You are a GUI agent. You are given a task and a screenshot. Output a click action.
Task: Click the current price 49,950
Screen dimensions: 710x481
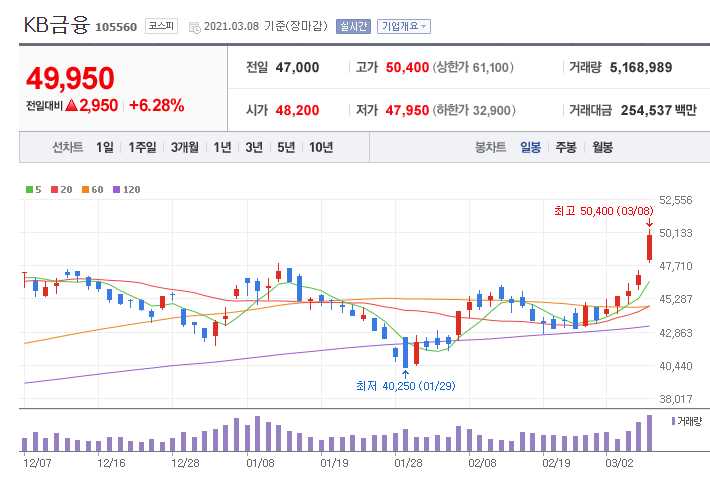click(x=70, y=78)
